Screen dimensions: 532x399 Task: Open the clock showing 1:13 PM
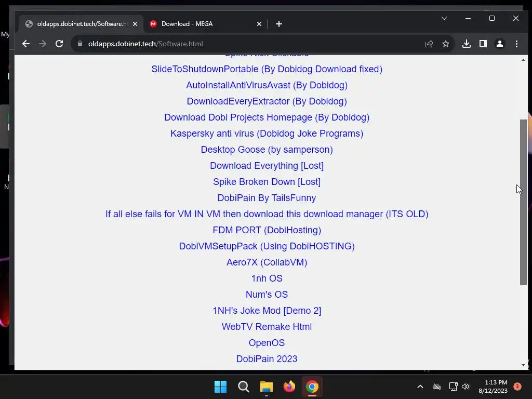click(493, 387)
